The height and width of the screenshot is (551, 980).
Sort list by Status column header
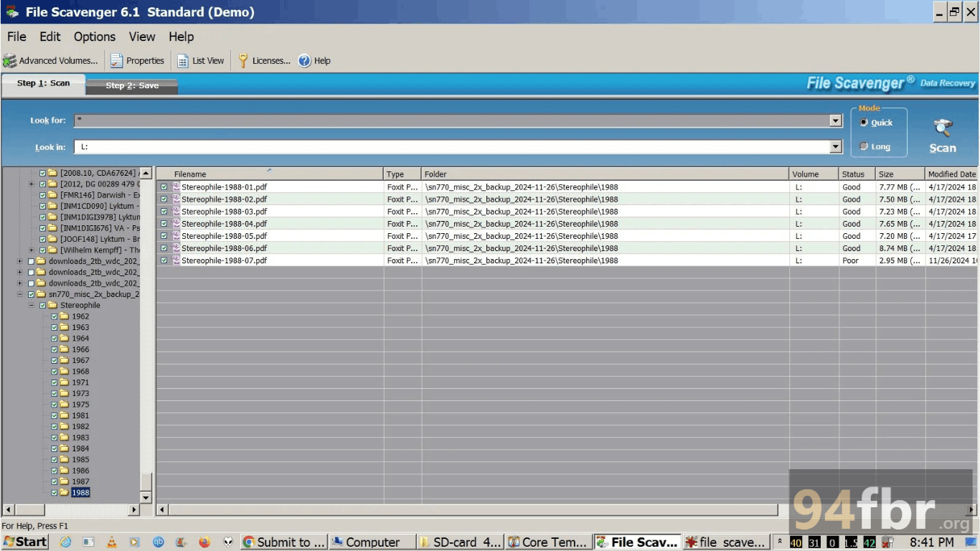(857, 174)
